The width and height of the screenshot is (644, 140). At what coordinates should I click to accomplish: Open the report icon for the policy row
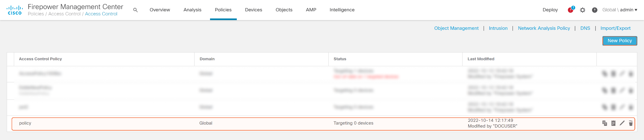point(613,123)
